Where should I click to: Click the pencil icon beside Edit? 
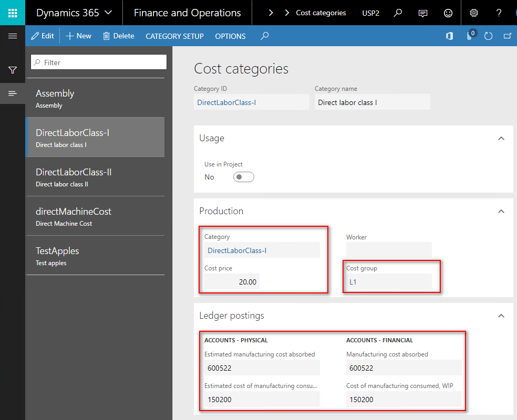(35, 36)
